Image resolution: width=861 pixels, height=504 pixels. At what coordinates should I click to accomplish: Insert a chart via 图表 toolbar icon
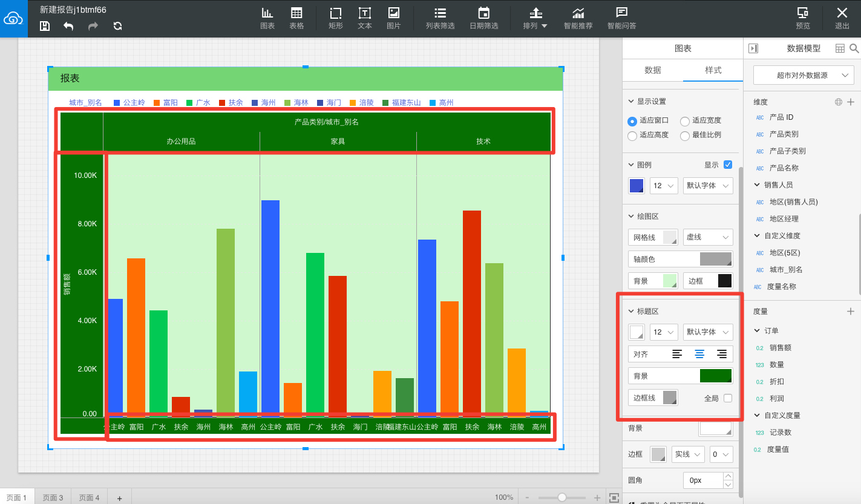[267, 18]
